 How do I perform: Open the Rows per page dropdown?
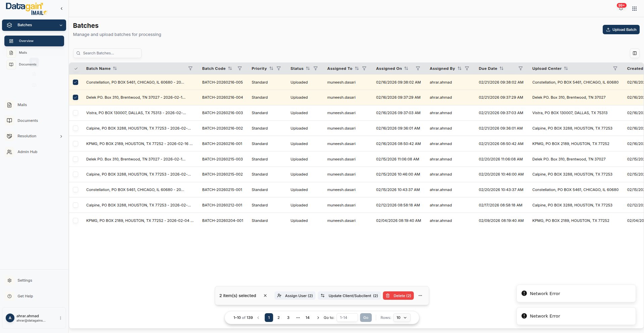[401, 318]
